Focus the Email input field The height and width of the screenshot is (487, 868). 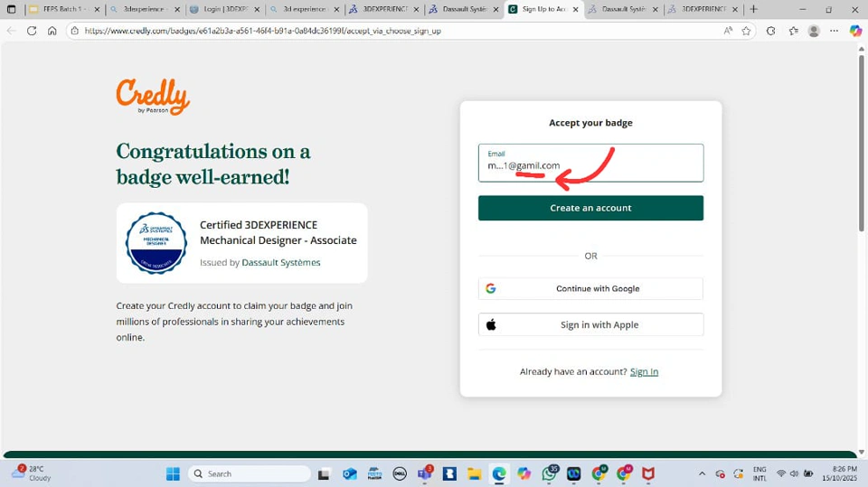tap(590, 163)
